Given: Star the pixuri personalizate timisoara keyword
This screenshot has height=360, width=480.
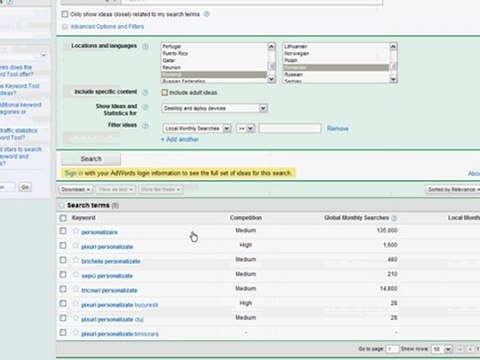Looking at the screenshot, I should click(76, 333).
